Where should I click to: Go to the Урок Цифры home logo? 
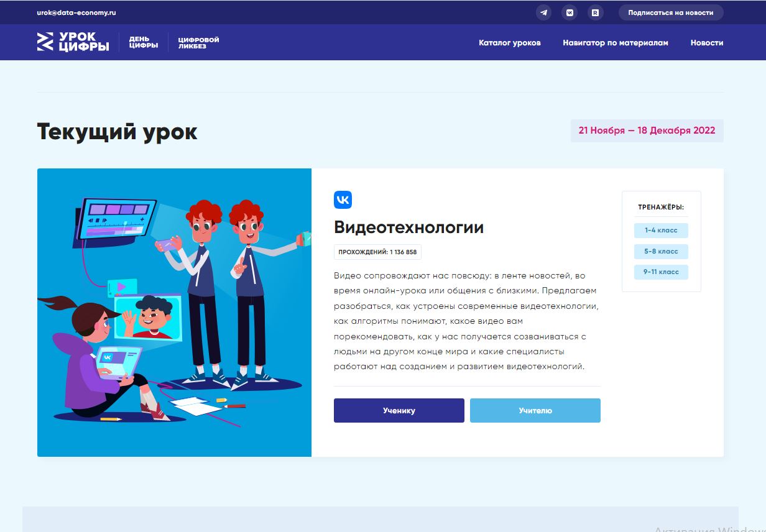tap(73, 42)
